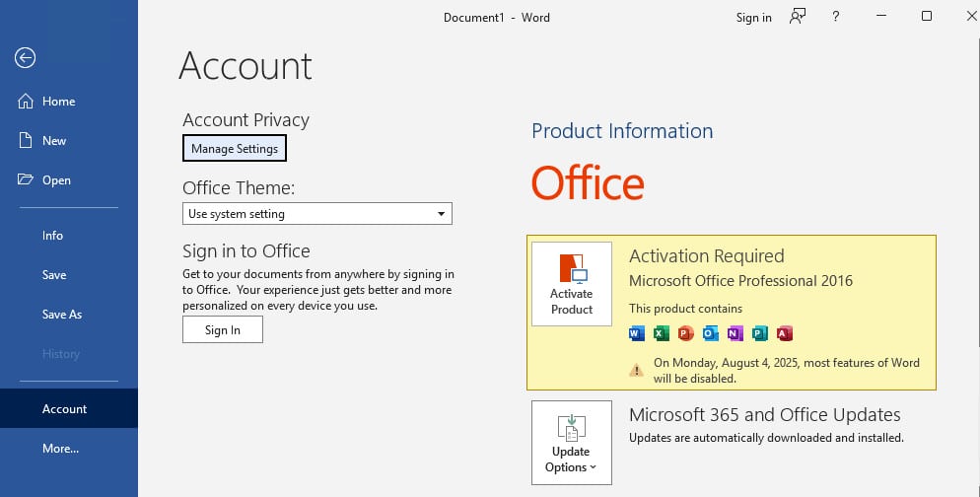The width and height of the screenshot is (980, 497).
Task: Select Home label in the backstage sidebar
Action: coord(59,102)
